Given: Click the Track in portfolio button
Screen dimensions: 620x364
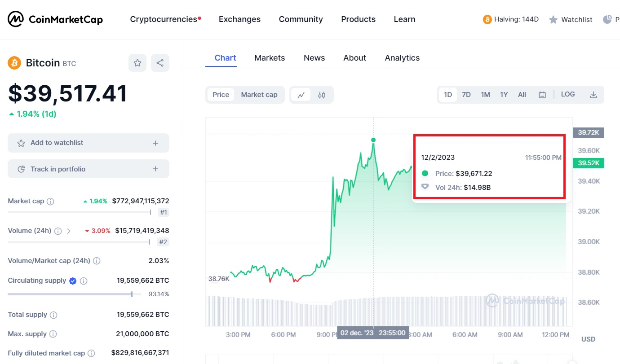Looking at the screenshot, I should coord(89,169).
